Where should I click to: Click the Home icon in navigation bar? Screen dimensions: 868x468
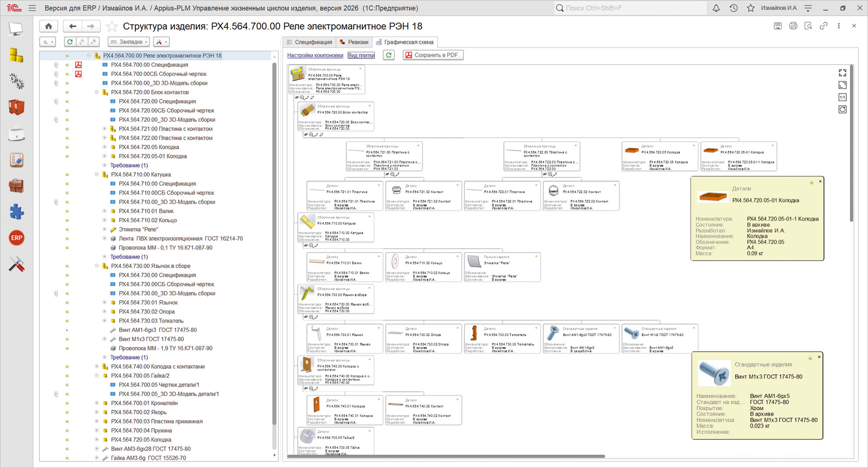click(x=49, y=26)
